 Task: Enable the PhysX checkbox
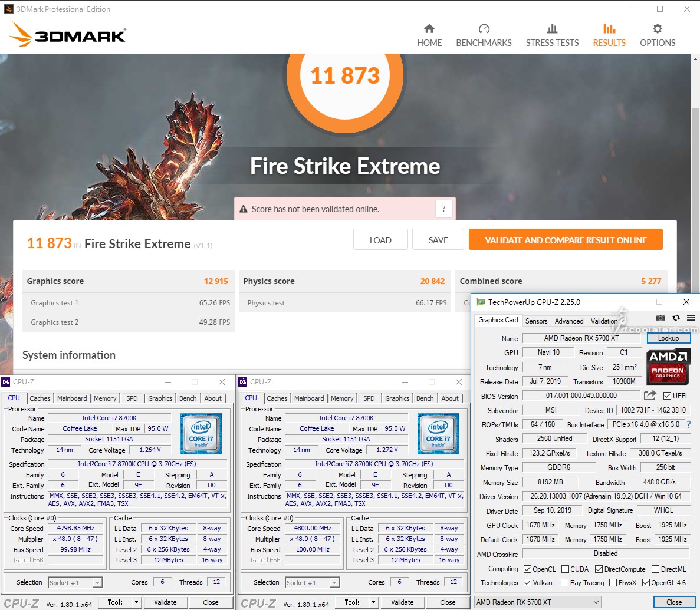[613, 582]
